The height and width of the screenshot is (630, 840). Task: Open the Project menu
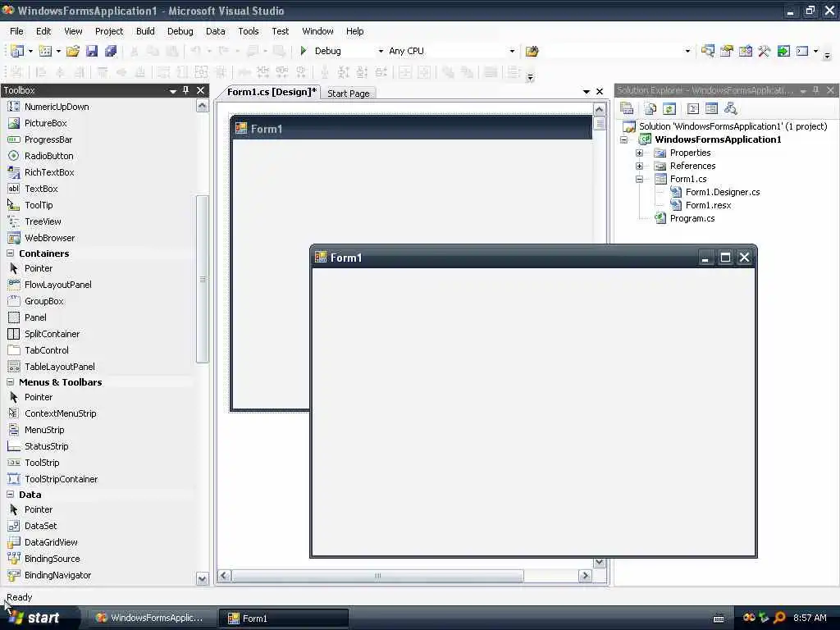[x=109, y=31]
